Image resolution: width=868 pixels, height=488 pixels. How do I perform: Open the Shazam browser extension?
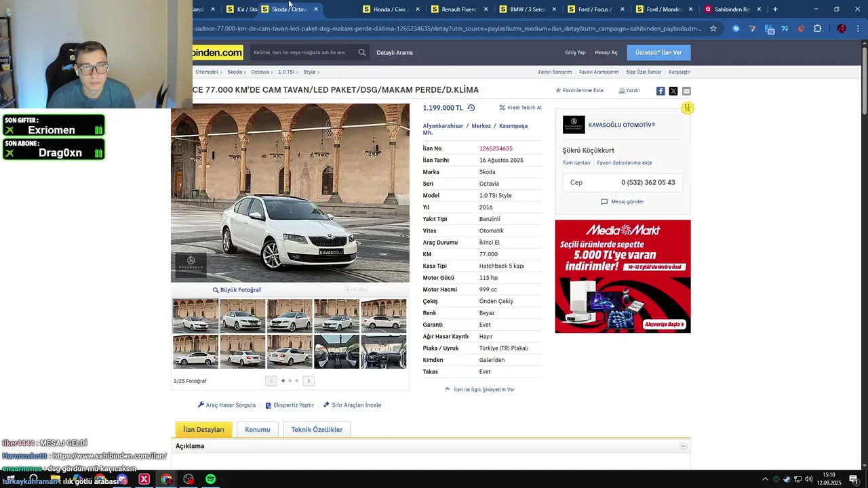(x=736, y=28)
